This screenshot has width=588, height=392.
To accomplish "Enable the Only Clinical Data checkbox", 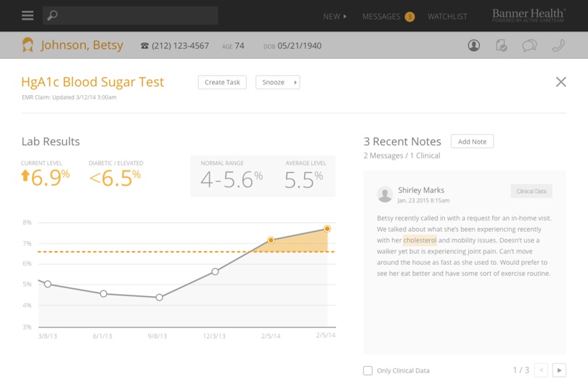I will pyautogui.click(x=368, y=371).
